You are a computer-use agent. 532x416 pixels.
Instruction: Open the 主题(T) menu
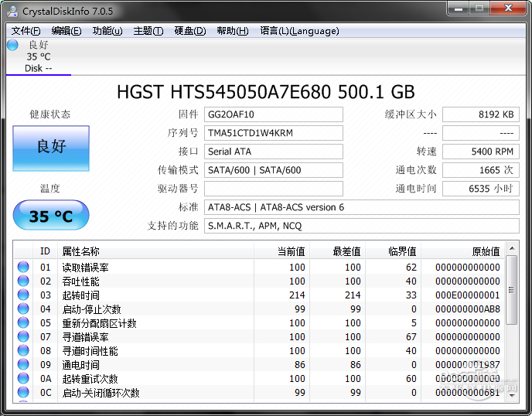click(x=148, y=31)
